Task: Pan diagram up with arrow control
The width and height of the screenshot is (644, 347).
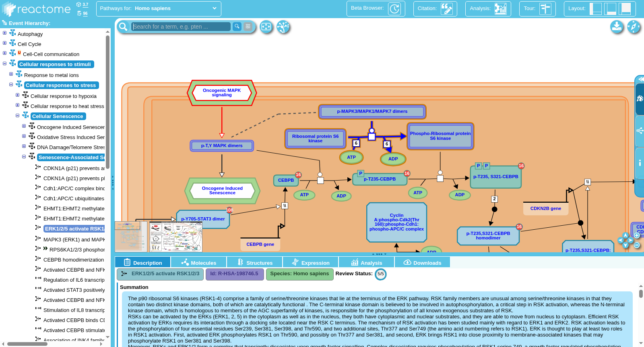Action: click(x=625, y=235)
